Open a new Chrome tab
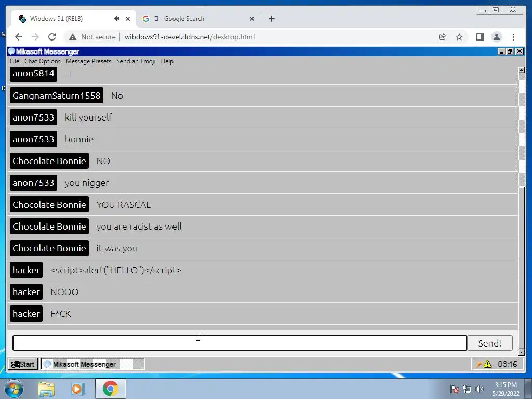The width and height of the screenshot is (532, 399). pos(271,19)
